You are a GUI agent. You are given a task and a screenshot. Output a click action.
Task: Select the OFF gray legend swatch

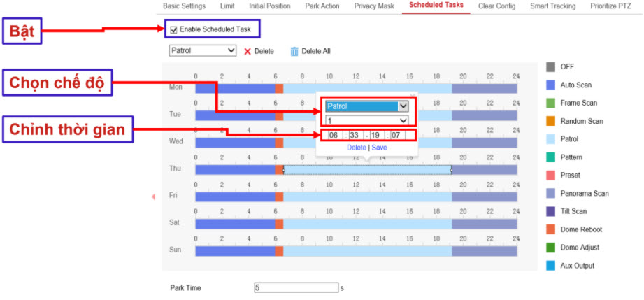coord(551,66)
